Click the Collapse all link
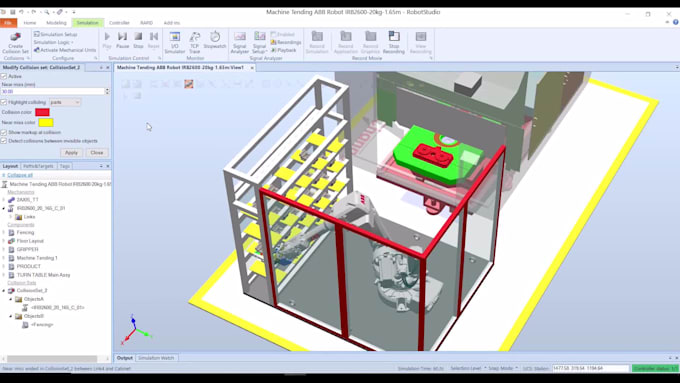Image resolution: width=680 pixels, height=383 pixels. (20, 175)
